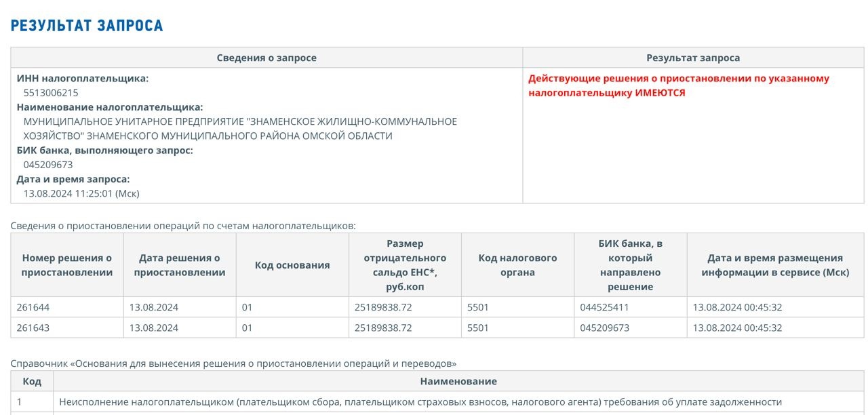The height and width of the screenshot is (415, 868).
Task: Click the Дата и время запроса label
Action: (x=73, y=179)
